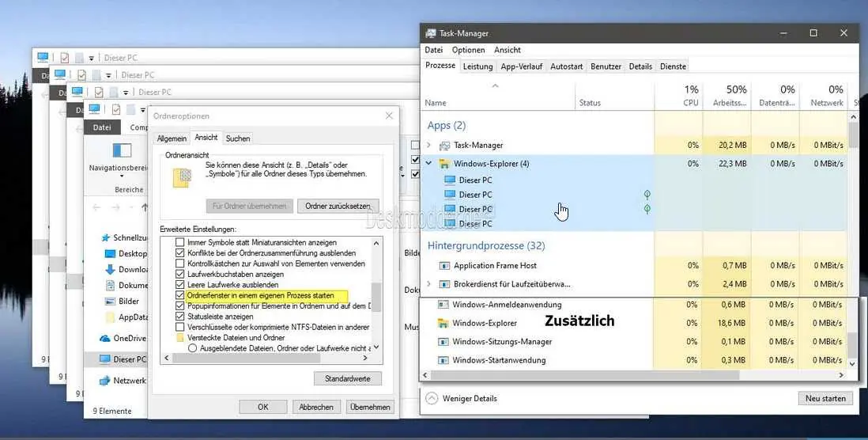Uncheck Popupinformationen für Elemente in Ordnern
This screenshot has height=440, width=868.
pos(179,305)
